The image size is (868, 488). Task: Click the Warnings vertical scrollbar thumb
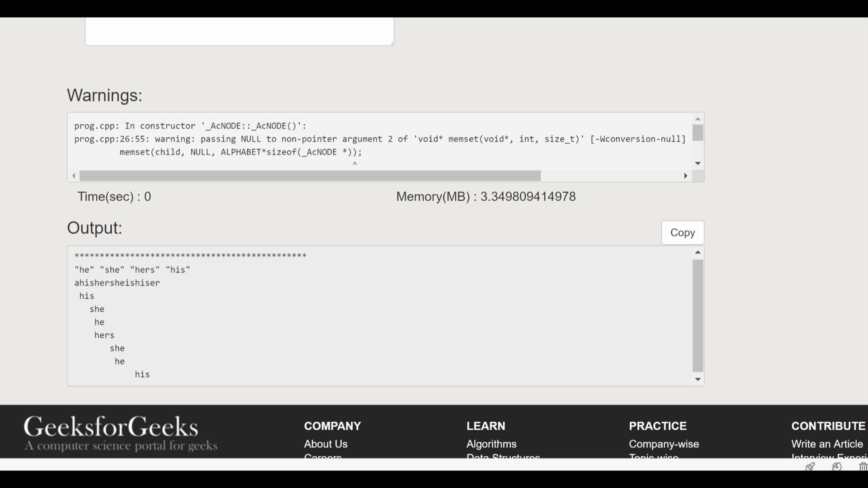698,133
